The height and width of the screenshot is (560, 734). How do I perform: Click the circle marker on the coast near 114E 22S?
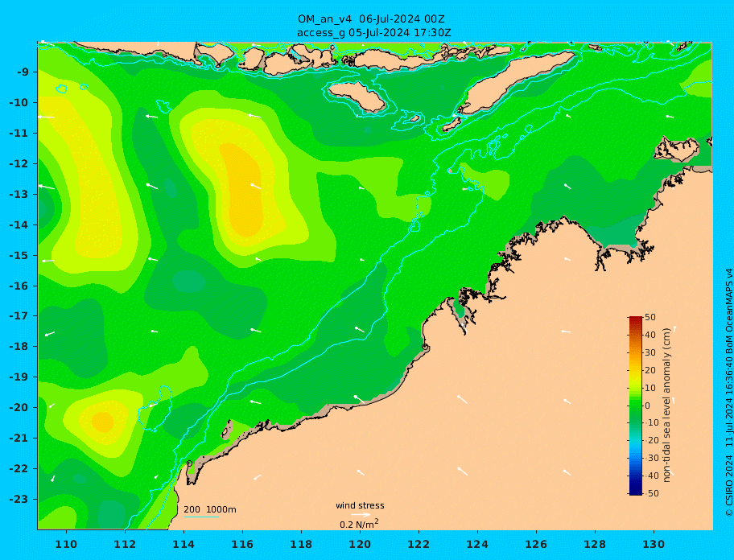[x=189, y=463]
